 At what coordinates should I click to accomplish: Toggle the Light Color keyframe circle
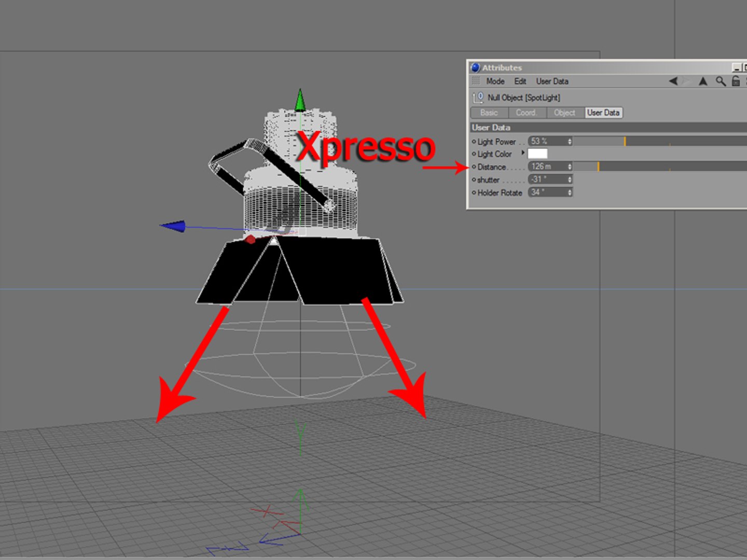474,154
